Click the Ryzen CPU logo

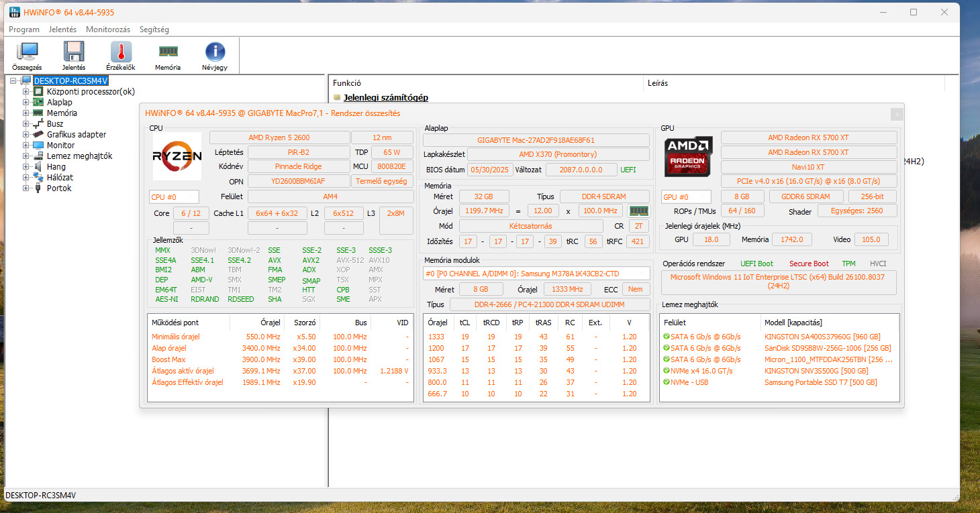[177, 156]
